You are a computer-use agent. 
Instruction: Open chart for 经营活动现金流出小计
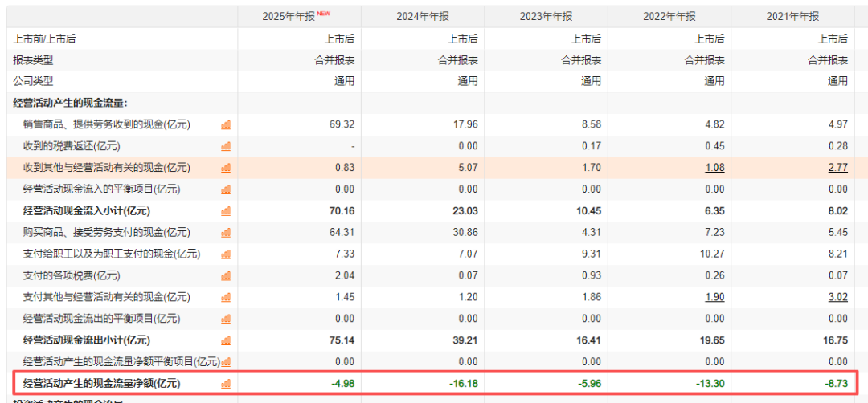coord(226,340)
